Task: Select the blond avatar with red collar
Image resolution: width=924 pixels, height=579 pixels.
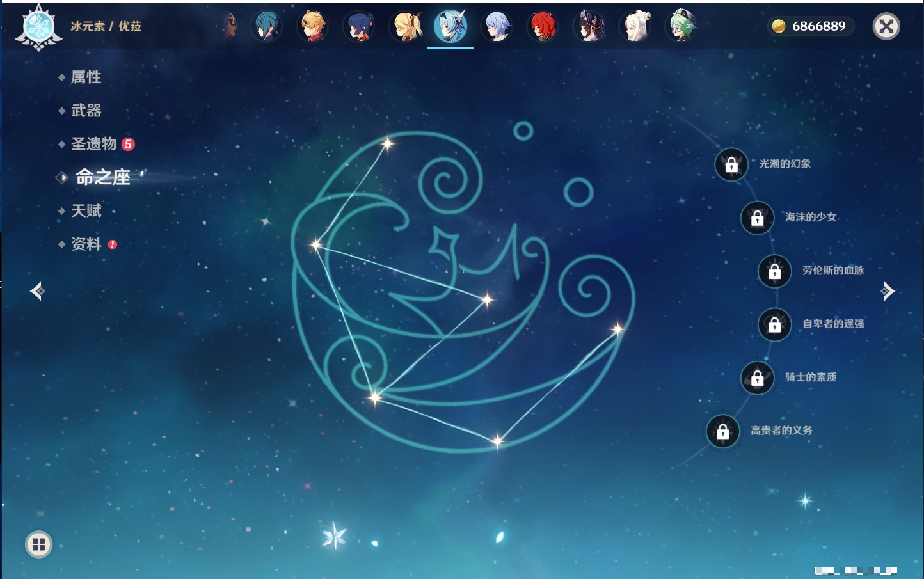Action: 312,26
